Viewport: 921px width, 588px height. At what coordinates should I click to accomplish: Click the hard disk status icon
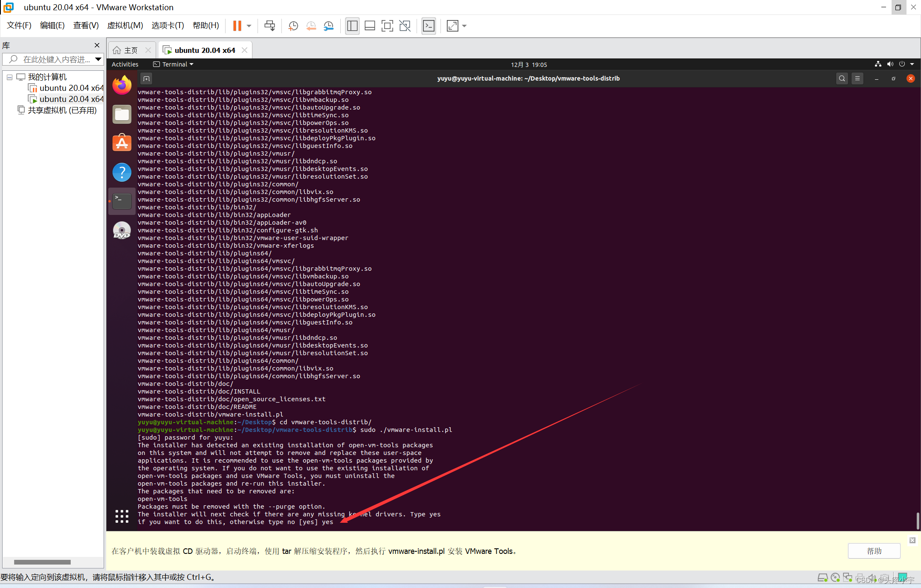pos(823,578)
